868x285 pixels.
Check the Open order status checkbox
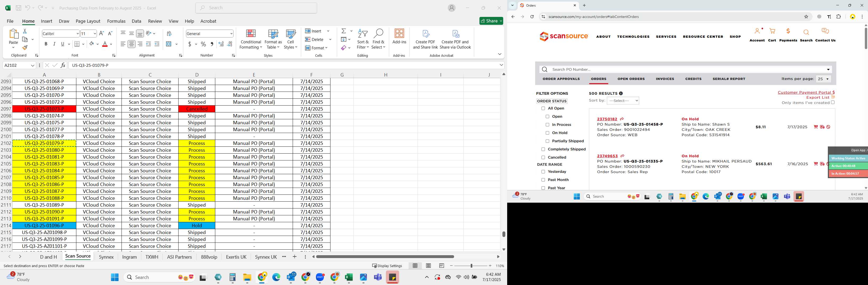coord(548,116)
